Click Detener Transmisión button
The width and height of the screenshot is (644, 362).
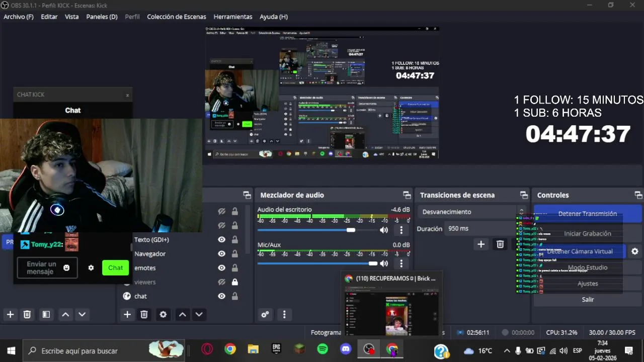point(588,214)
